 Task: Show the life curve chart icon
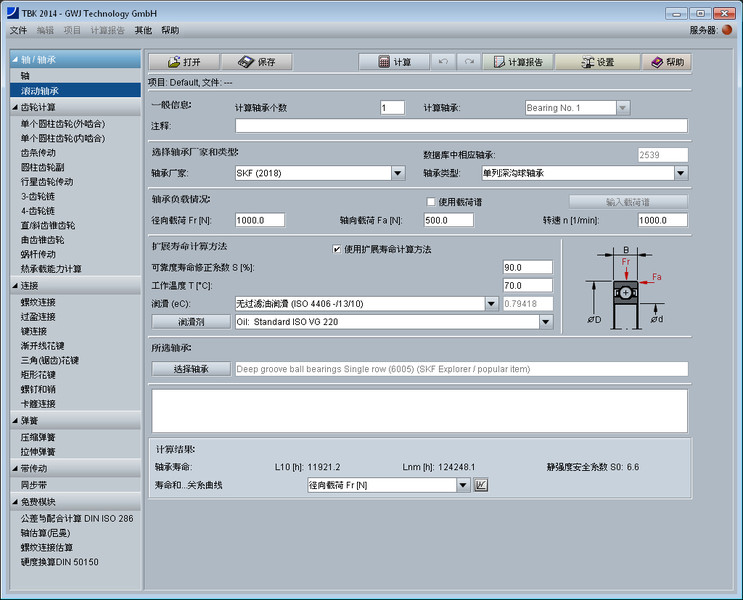click(x=481, y=485)
